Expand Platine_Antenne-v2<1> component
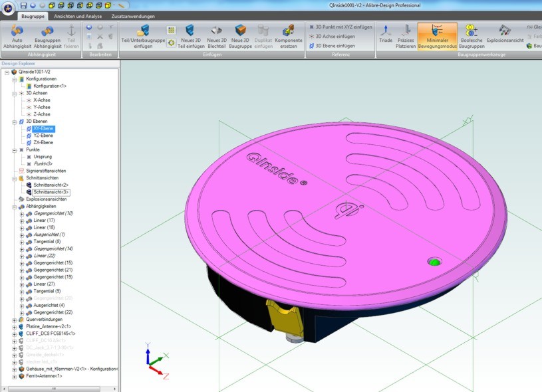Viewport: 542px width, 392px height. 15,327
